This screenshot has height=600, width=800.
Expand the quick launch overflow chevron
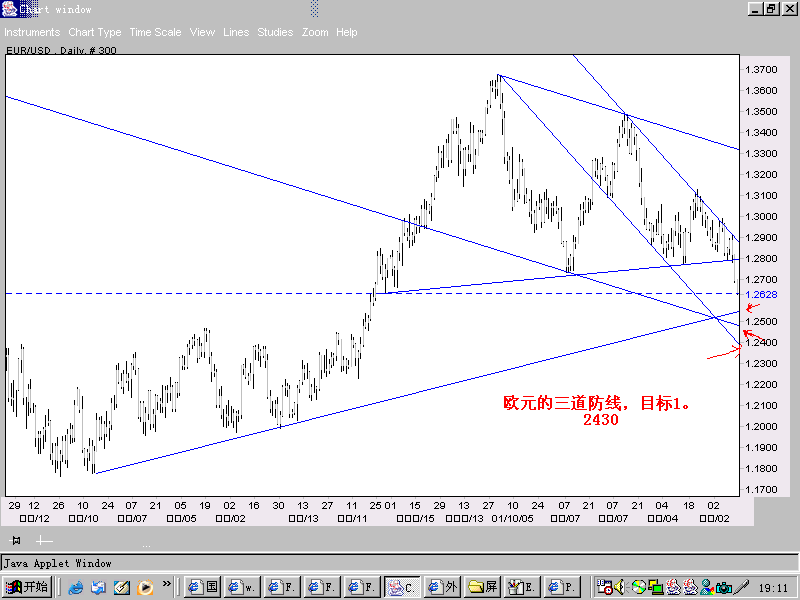(x=166, y=584)
